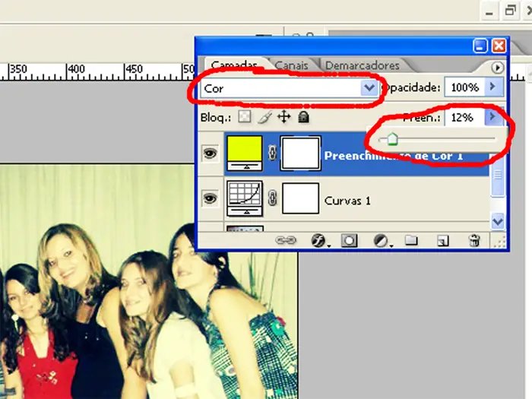The height and width of the screenshot is (399, 532).
Task: Click the link layers icon at panel bottom
Action: tap(286, 241)
